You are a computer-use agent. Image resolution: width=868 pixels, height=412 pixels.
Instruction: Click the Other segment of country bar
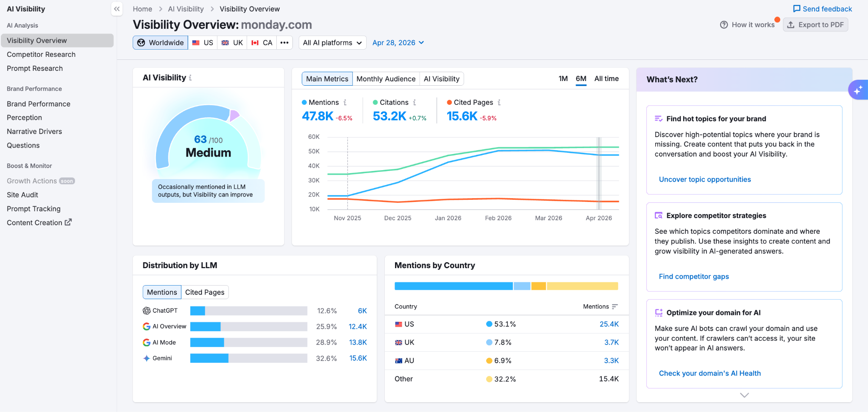pyautogui.click(x=582, y=286)
